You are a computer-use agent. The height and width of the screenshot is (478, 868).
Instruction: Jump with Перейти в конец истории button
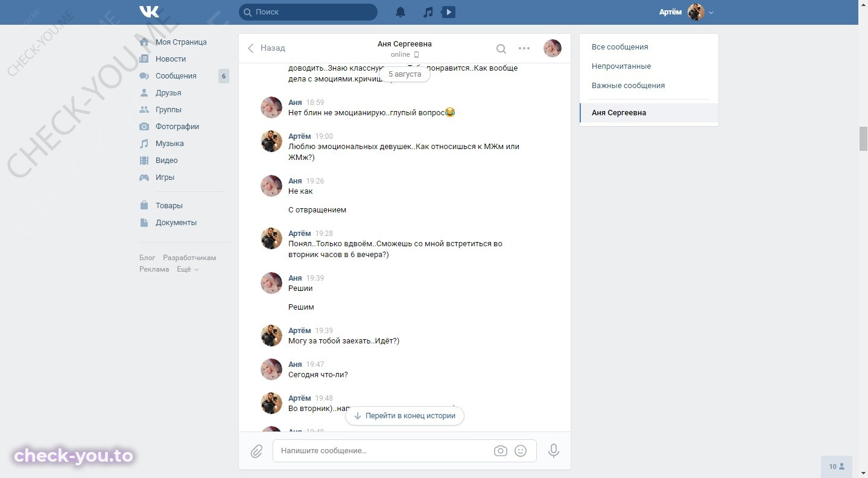(405, 416)
